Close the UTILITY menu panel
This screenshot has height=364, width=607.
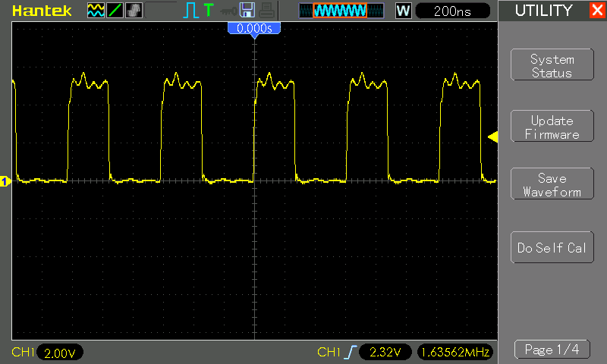click(x=596, y=11)
